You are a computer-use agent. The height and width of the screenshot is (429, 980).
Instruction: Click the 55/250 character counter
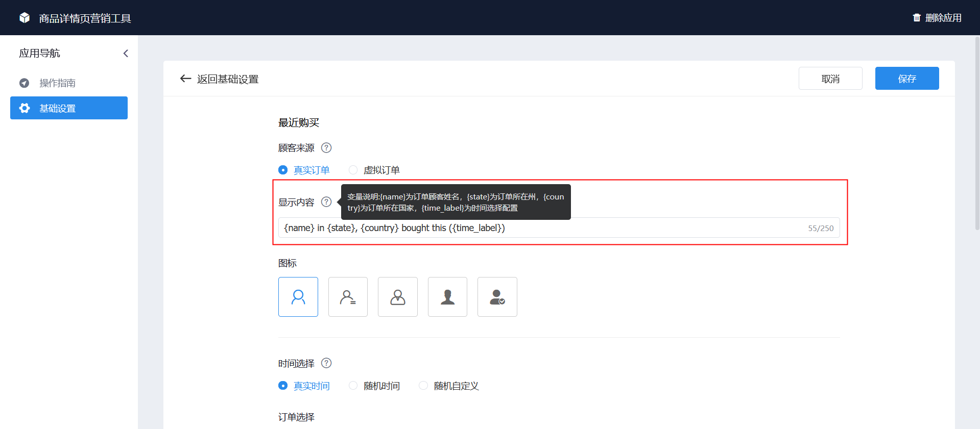tap(821, 228)
